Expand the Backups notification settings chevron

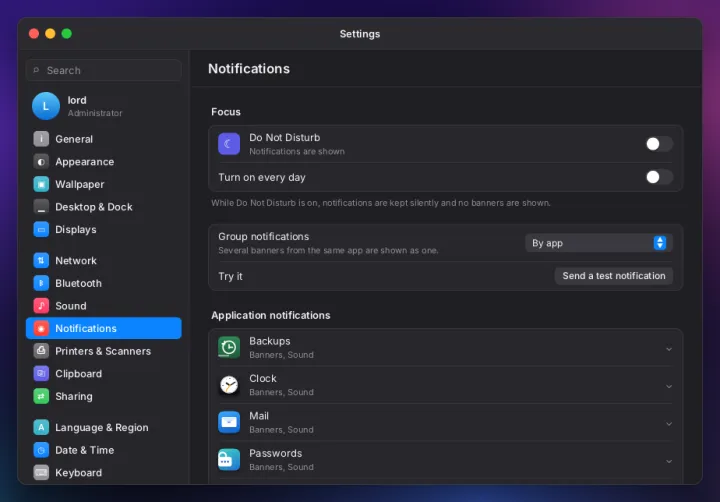coord(669,349)
